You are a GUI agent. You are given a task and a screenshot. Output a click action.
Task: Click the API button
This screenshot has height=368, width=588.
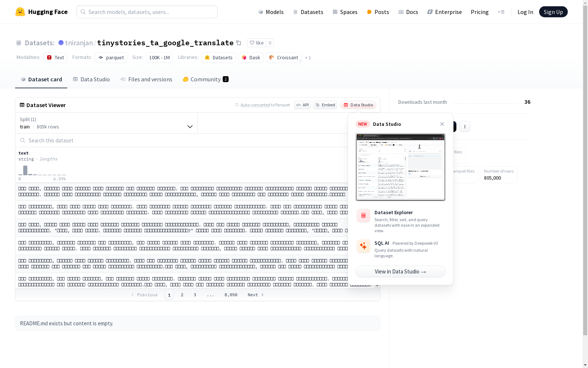302,105
